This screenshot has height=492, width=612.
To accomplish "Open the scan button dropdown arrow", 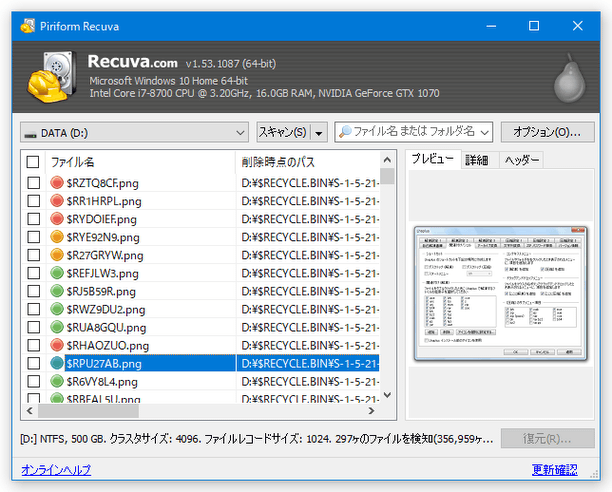I will pyautogui.click(x=319, y=133).
